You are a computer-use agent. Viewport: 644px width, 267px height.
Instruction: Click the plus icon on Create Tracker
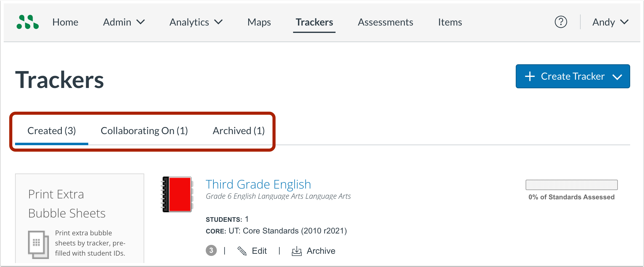point(530,76)
